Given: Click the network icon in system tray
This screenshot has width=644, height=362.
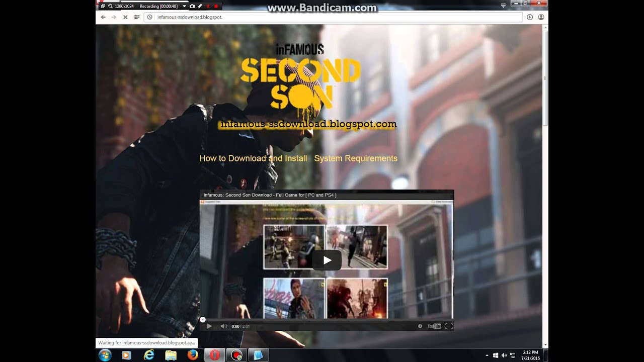Looking at the screenshot, I should (x=512, y=355).
